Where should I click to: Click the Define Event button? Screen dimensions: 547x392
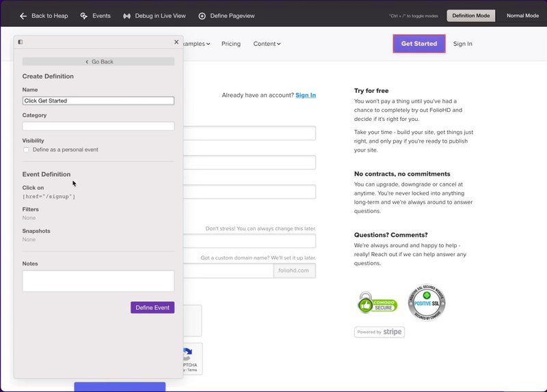coord(152,307)
